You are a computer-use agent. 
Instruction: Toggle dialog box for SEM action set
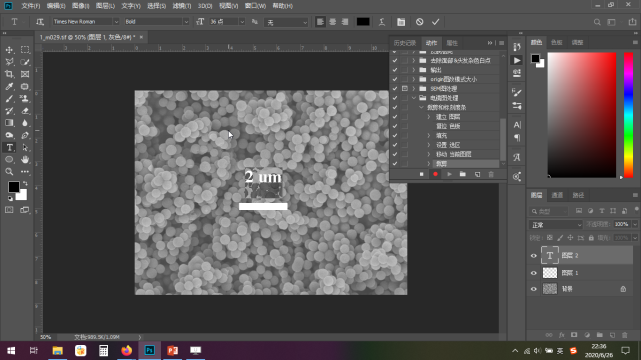pyautogui.click(x=404, y=89)
